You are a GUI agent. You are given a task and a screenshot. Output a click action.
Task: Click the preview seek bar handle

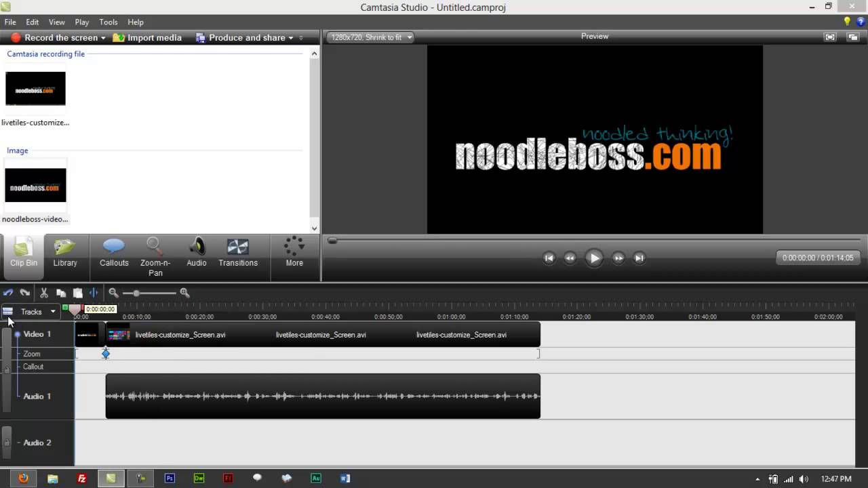point(332,241)
